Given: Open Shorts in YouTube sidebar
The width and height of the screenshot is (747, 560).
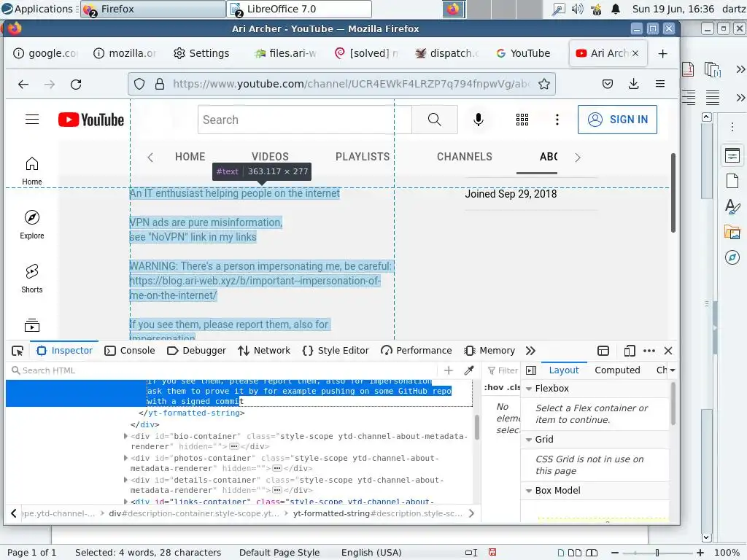Looking at the screenshot, I should [32, 279].
